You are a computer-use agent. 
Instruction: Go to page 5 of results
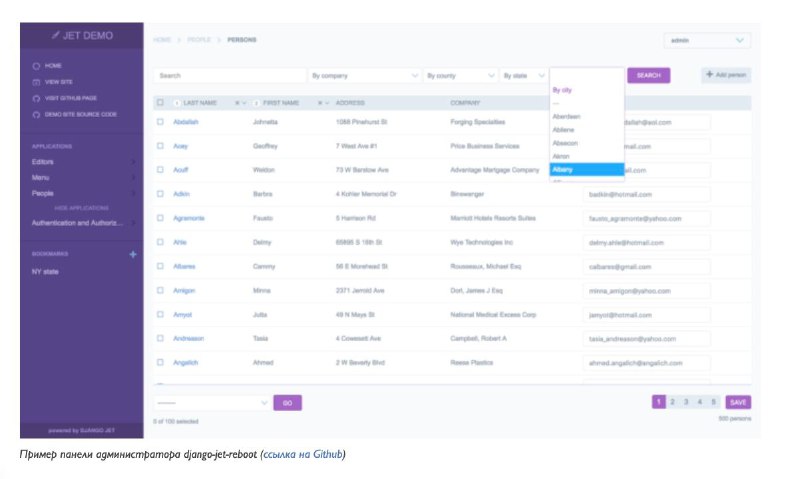pyautogui.click(x=714, y=402)
